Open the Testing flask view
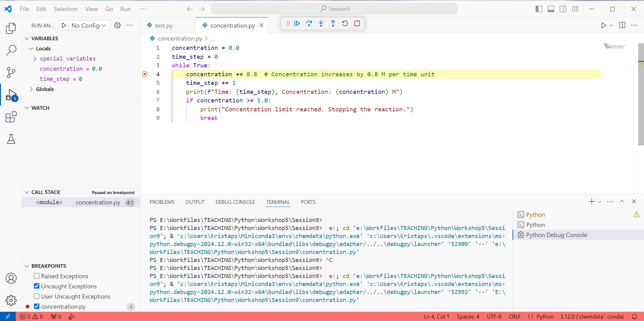The image size is (644, 321). [11, 139]
